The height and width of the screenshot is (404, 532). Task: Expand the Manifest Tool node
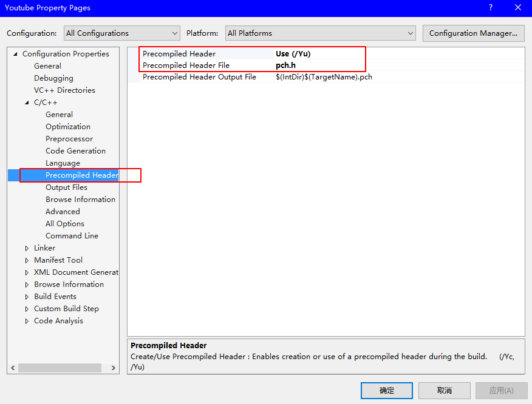click(27, 260)
